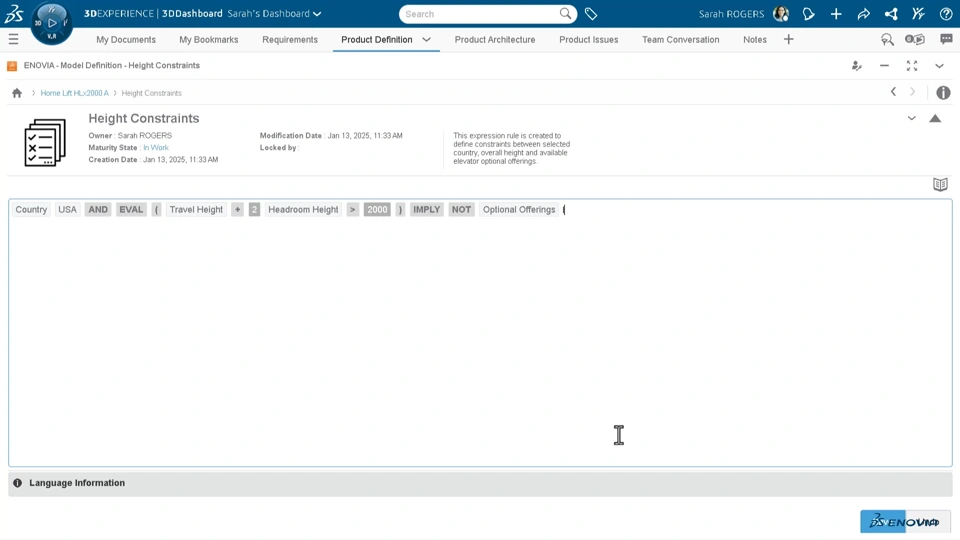
Task: Open the 3DS logo home icon
Action: 13,13
